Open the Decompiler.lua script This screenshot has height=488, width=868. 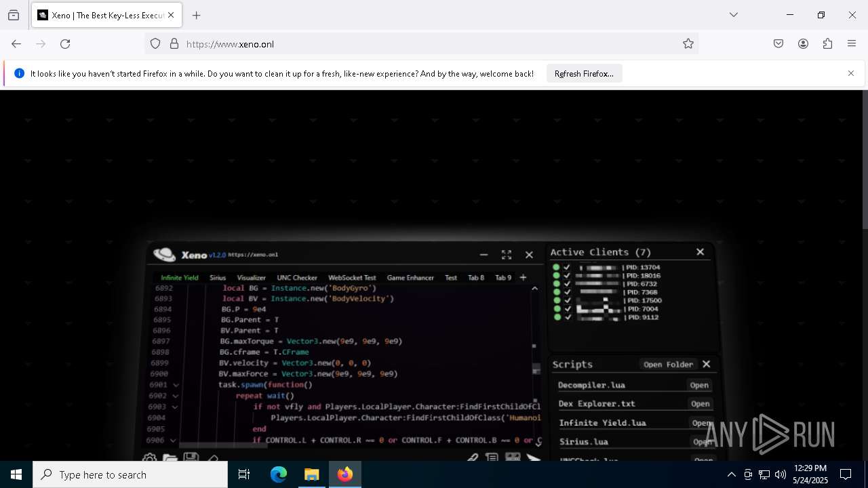click(x=699, y=385)
